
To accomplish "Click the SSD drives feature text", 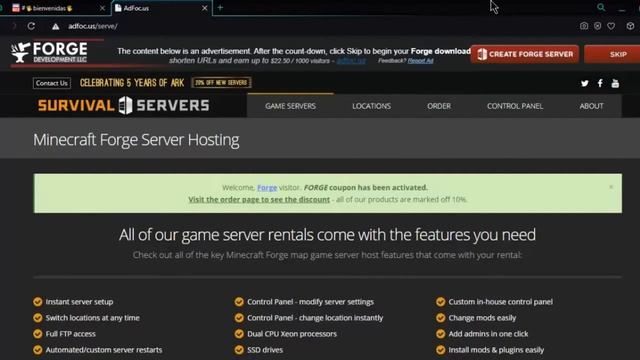I will point(265,349).
